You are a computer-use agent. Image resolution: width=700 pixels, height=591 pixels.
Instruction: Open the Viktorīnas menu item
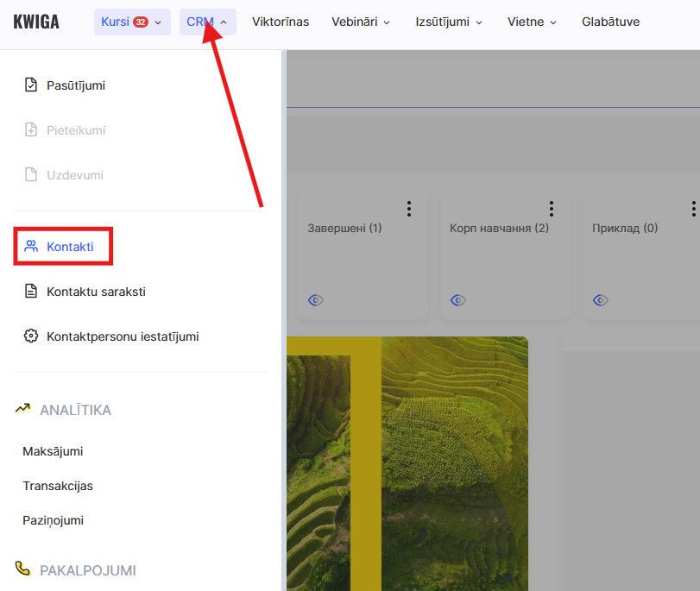point(280,22)
